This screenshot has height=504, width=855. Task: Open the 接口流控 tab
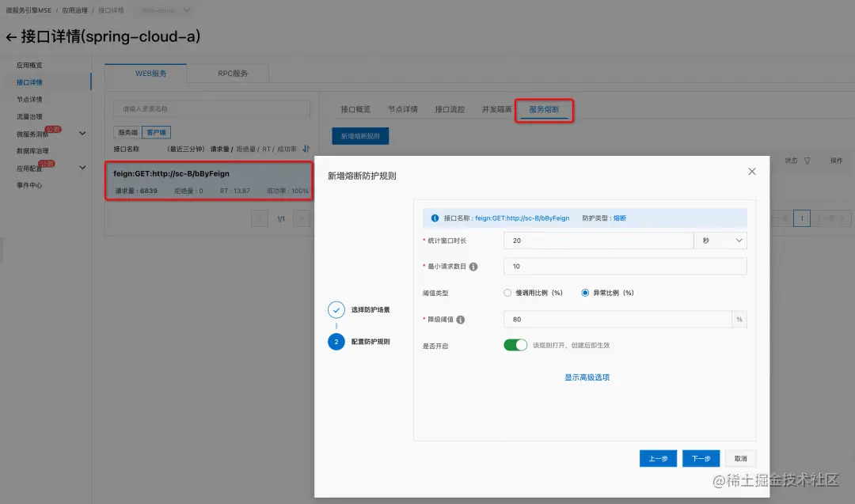click(x=450, y=109)
